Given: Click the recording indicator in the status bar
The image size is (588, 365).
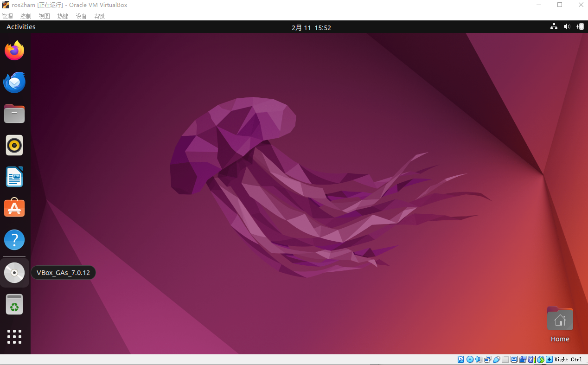Looking at the screenshot, I should coord(523,359).
